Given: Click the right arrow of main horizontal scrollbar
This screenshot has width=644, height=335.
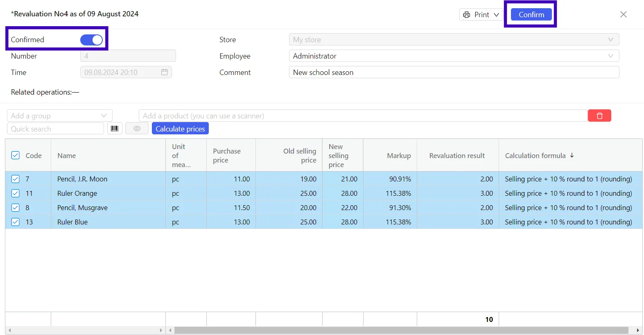Looking at the screenshot, I should point(638,330).
